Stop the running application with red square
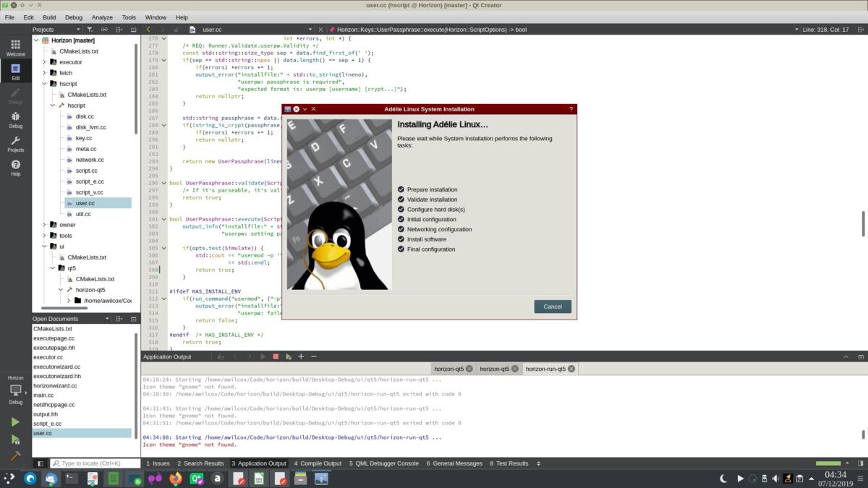 point(275,356)
